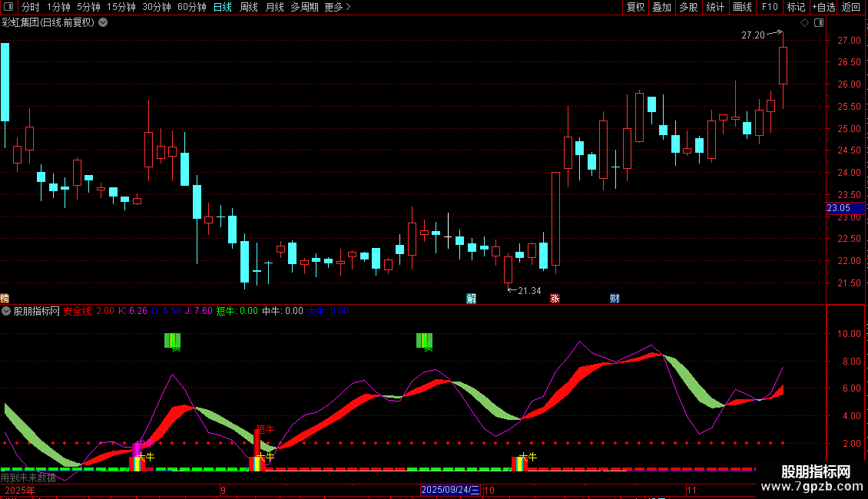
Task: Click the 叠加 overlay button
Action: point(661,7)
